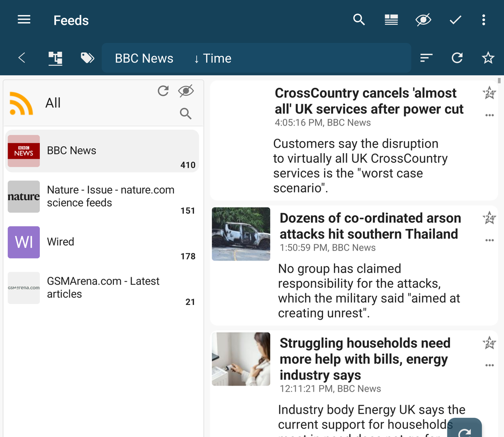The image size is (504, 437).
Task: Show the feed tree hierarchy view
Action: click(x=55, y=58)
